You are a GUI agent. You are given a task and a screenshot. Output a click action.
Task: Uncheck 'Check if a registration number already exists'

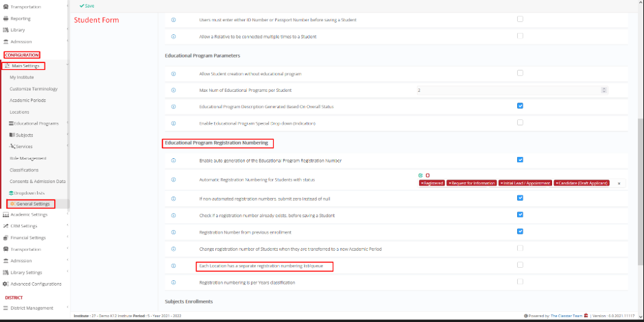(520, 214)
